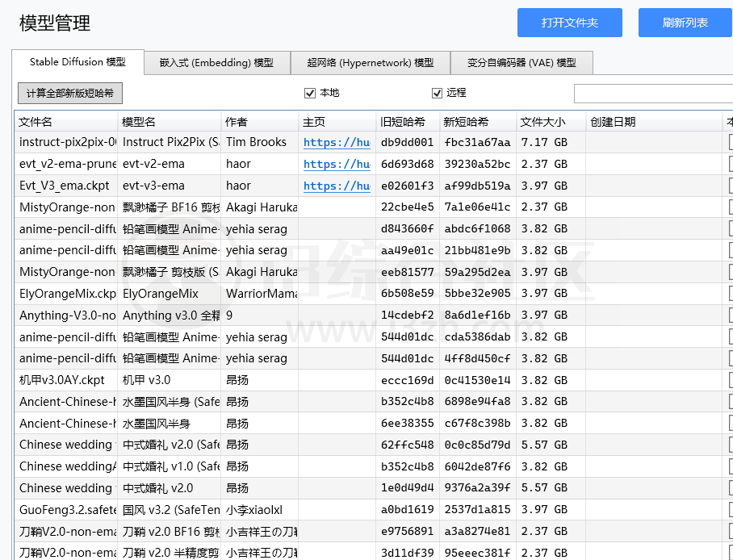Click old hash e9756891
The image size is (733, 560).
408,532
